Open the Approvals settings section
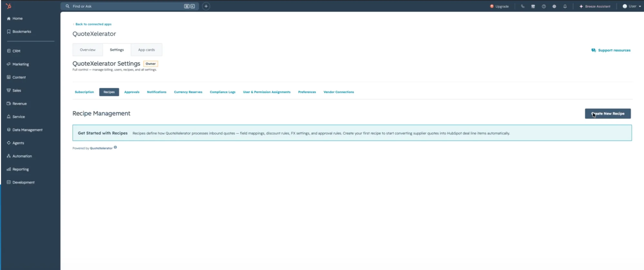The image size is (644, 270). (132, 92)
